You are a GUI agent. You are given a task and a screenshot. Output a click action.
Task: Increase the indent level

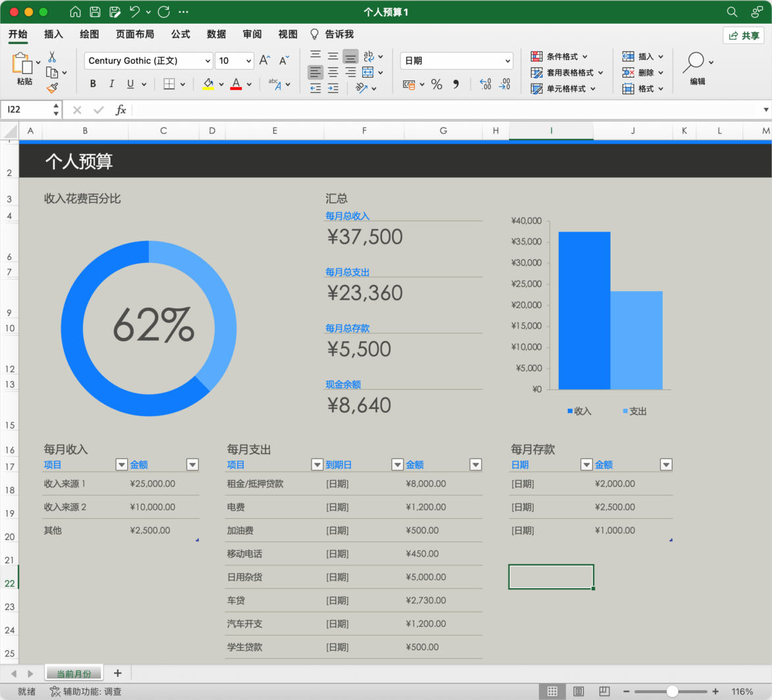333,88
